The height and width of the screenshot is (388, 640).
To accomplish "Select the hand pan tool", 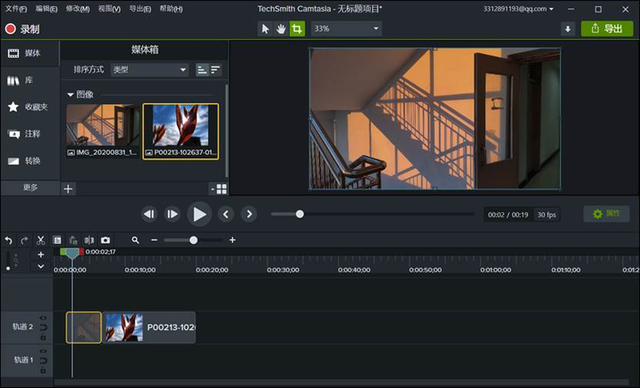I will pyautogui.click(x=281, y=29).
